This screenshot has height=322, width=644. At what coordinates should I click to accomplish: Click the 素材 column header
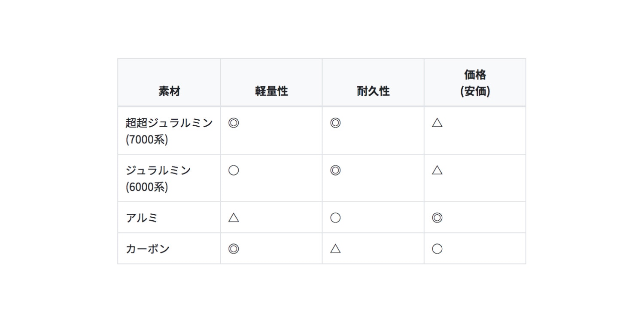(x=169, y=91)
